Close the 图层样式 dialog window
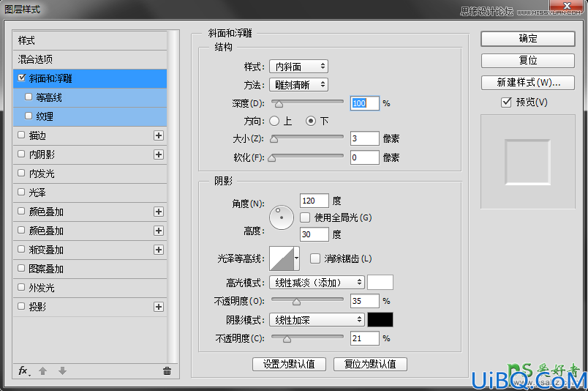The image size is (588, 391). (567, 5)
